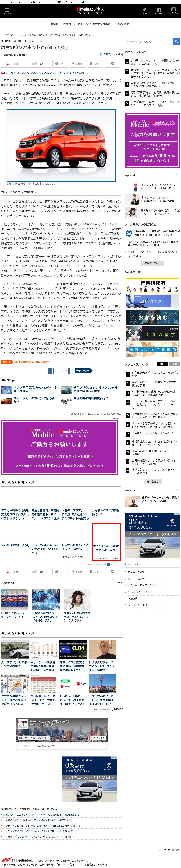Open 今後期待の省燃費技術は？ article
The width and height of the screenshot is (181, 868).
click(91, 398)
